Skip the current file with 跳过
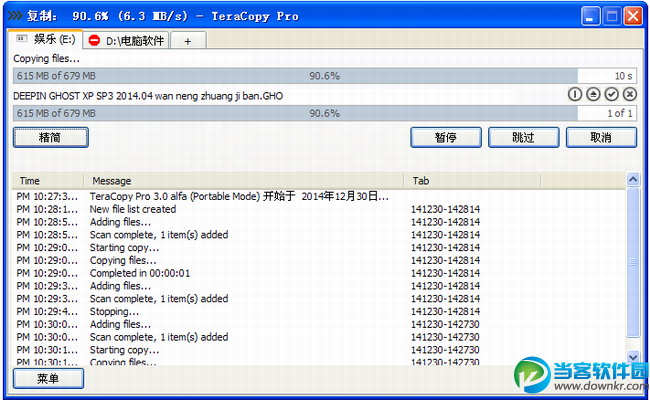This screenshot has width=650, height=400. [x=524, y=137]
